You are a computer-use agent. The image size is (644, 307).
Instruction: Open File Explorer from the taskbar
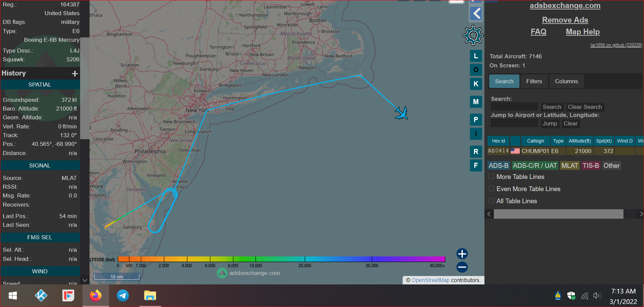[x=150, y=296]
